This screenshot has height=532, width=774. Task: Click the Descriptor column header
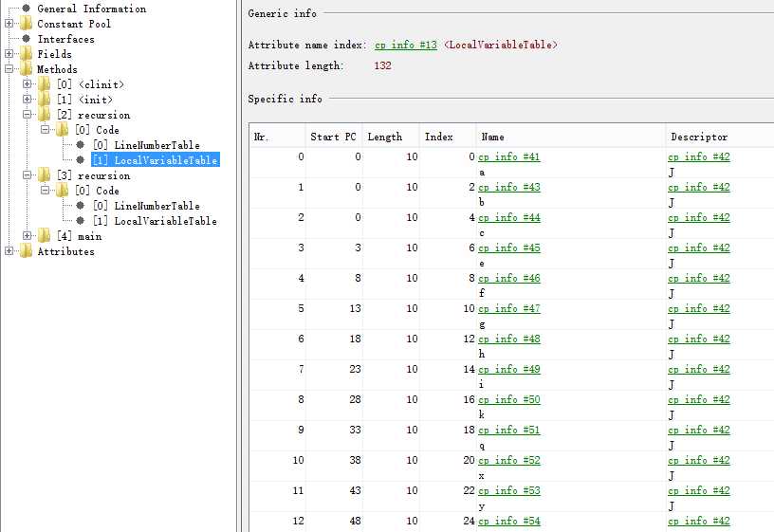tap(698, 137)
